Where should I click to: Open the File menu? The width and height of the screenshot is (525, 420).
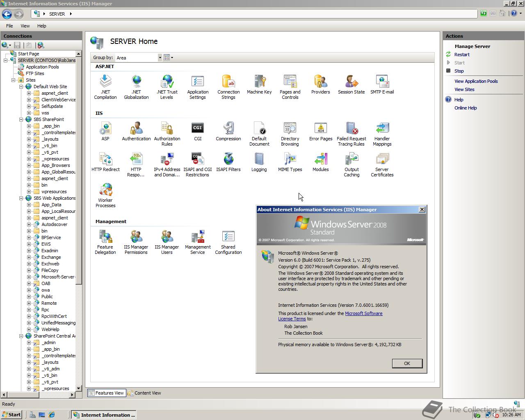pos(9,26)
